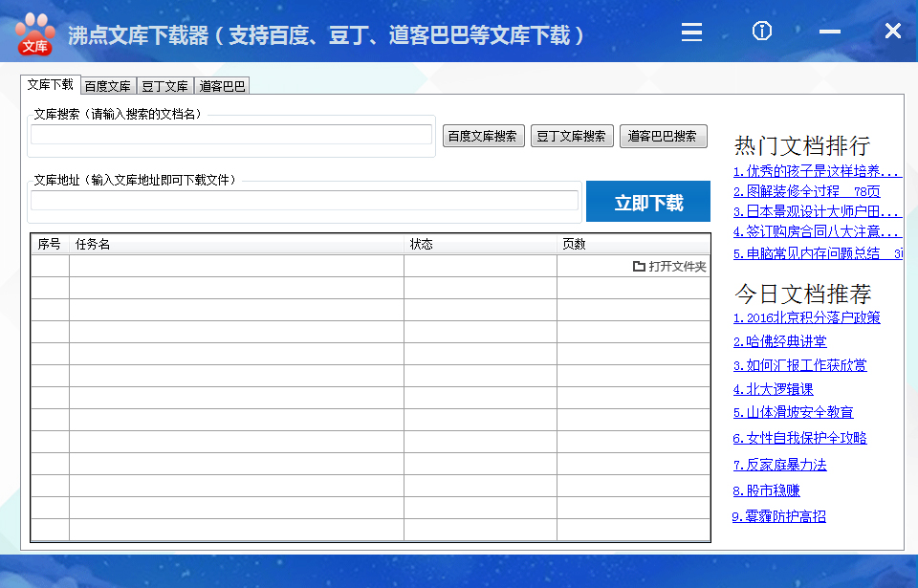918x588 pixels.
Task: Switch to the 道客巴巴 tab
Action: pyautogui.click(x=222, y=86)
